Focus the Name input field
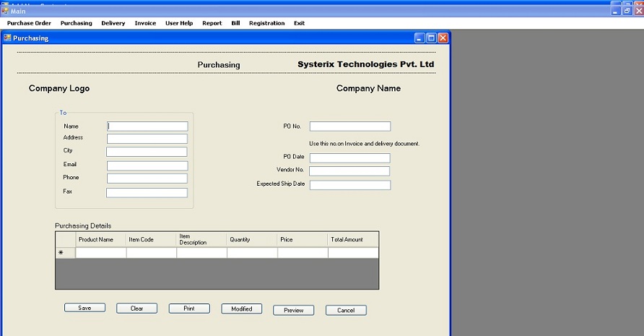 point(147,126)
